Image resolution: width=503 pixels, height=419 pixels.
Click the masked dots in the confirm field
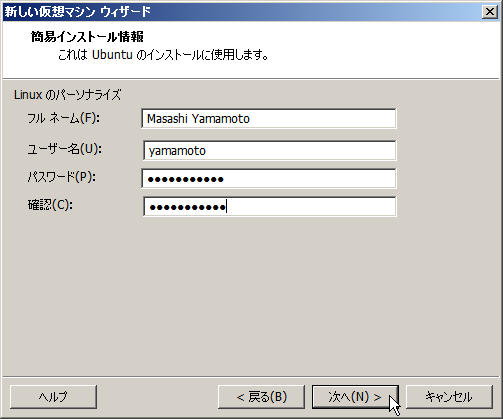188,207
